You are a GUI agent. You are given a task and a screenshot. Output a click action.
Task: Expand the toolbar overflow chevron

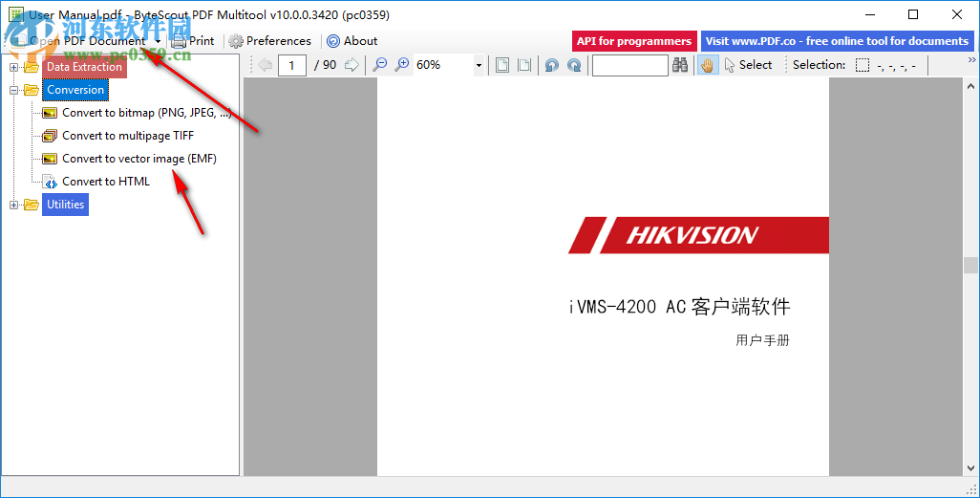(x=971, y=60)
